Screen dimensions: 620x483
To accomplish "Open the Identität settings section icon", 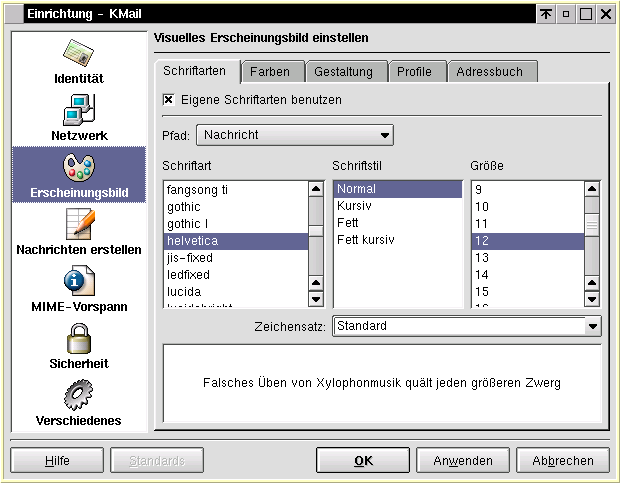I will [79, 54].
